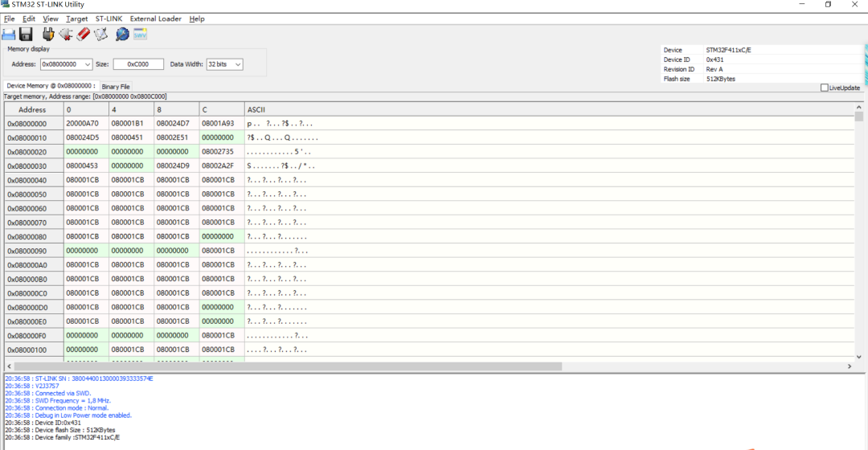Click the ASCII column header
868x450 pixels.
(x=256, y=109)
